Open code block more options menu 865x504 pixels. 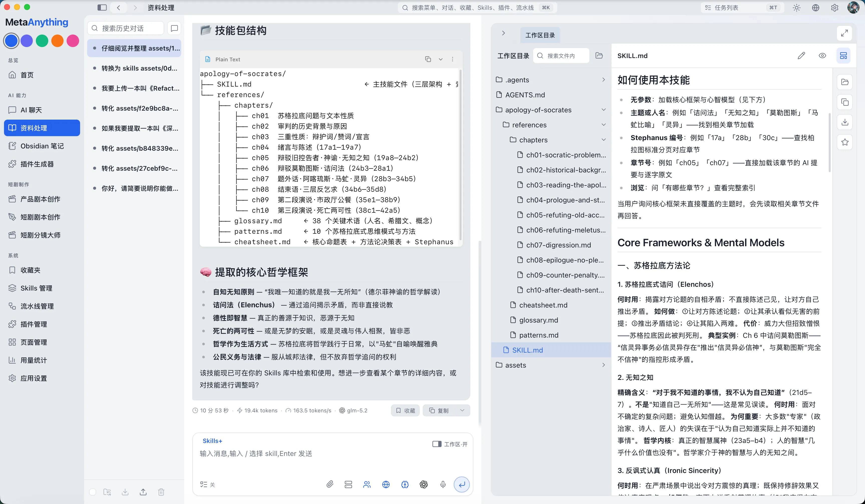coord(453,59)
